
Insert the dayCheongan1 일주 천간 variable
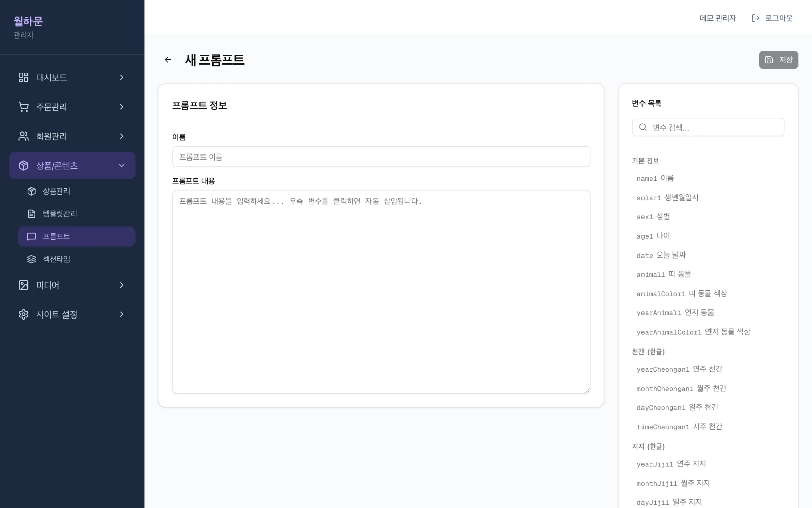click(708, 408)
